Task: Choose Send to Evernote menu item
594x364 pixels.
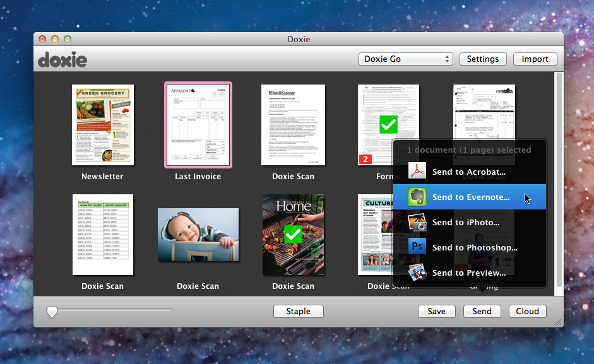Action: coord(470,197)
